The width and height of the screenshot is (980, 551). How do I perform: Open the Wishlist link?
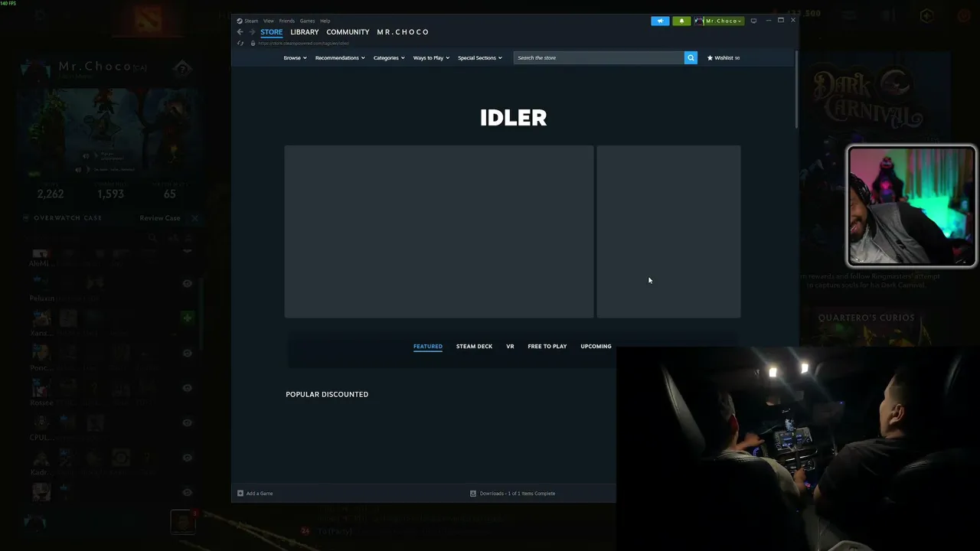pyautogui.click(x=724, y=58)
